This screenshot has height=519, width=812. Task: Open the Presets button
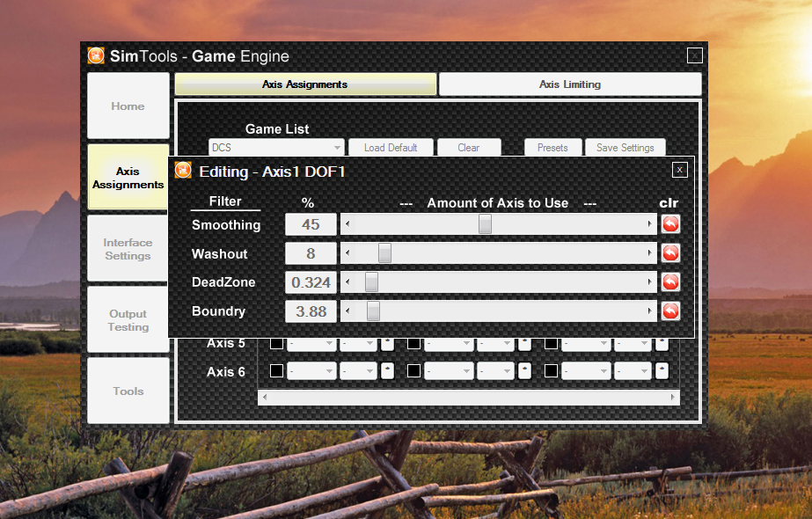pos(552,148)
